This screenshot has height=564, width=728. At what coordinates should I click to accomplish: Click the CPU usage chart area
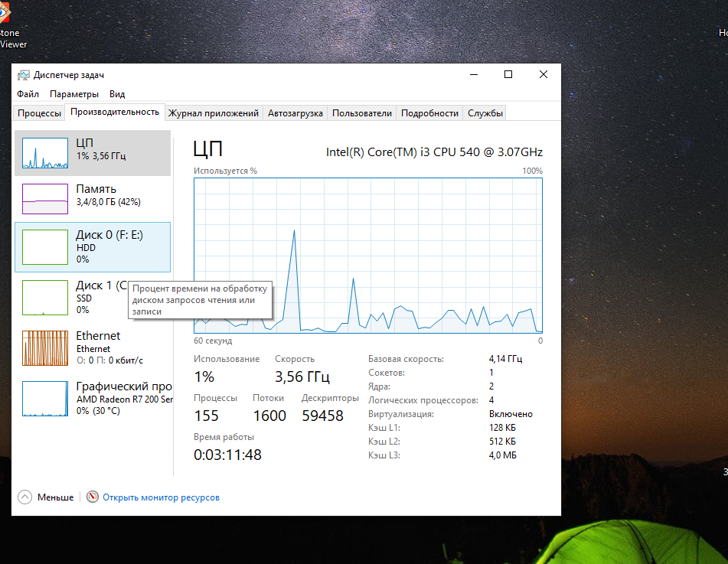coord(368,256)
